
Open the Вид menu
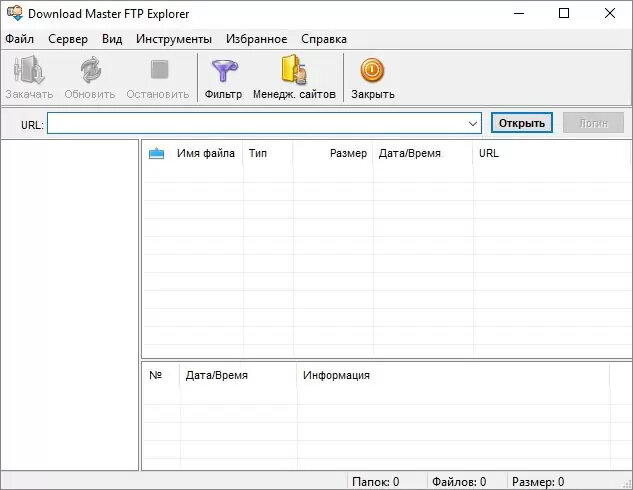tap(112, 39)
